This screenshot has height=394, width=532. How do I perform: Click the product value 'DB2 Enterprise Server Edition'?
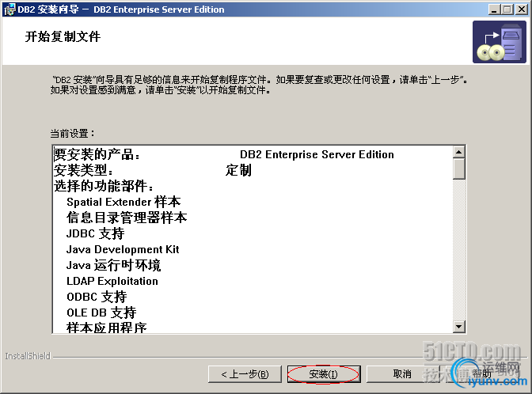(x=317, y=154)
